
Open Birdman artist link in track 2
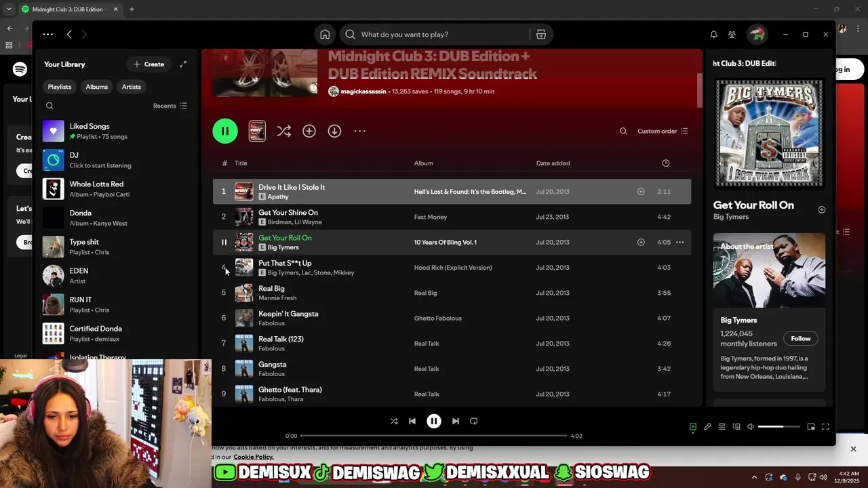(x=279, y=222)
